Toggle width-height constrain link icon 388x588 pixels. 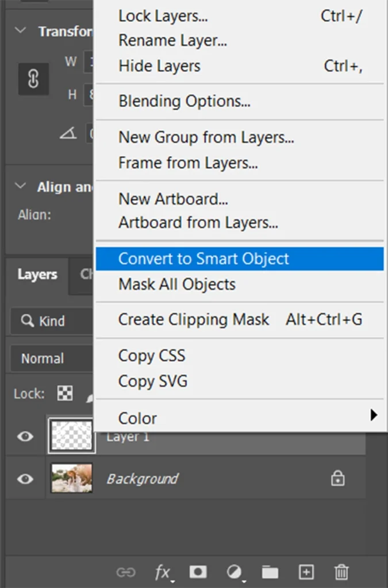click(33, 79)
